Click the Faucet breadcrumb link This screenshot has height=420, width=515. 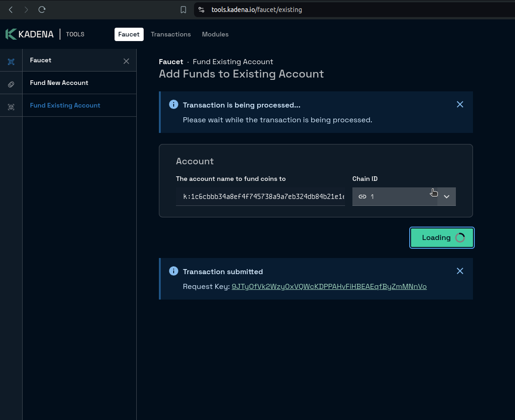171,62
